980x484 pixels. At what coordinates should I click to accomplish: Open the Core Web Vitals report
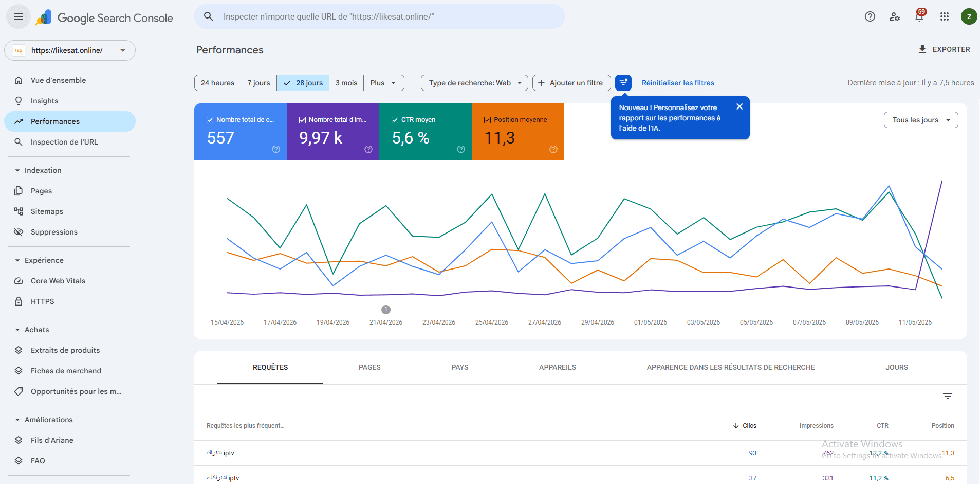(58, 281)
